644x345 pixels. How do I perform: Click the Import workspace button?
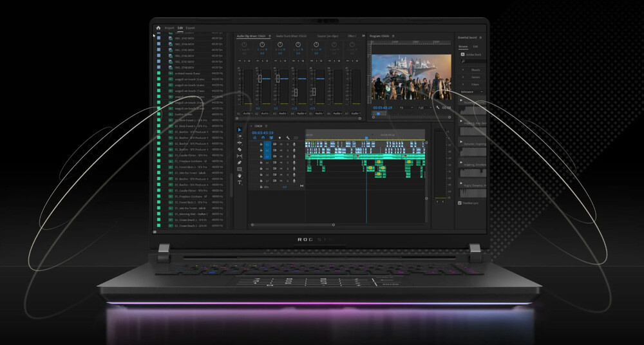point(169,28)
